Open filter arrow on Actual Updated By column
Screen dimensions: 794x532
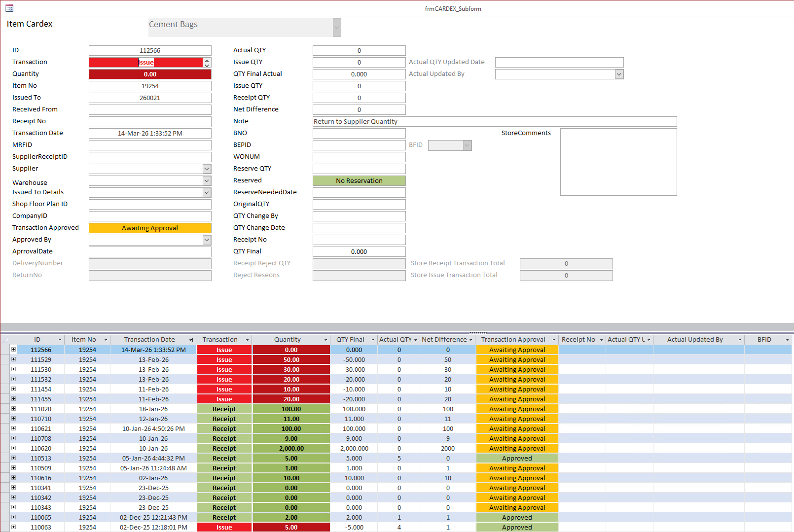(x=740, y=340)
